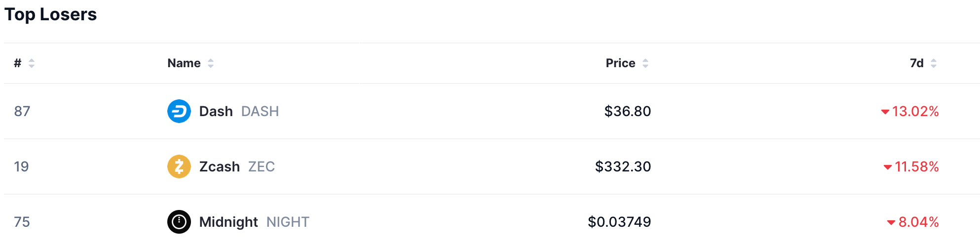Click red down arrow on Dash row

885,112
